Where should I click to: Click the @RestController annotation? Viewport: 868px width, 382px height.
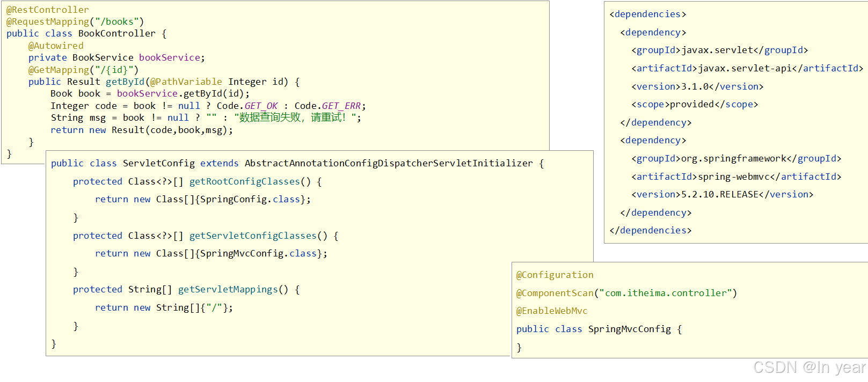[48, 10]
